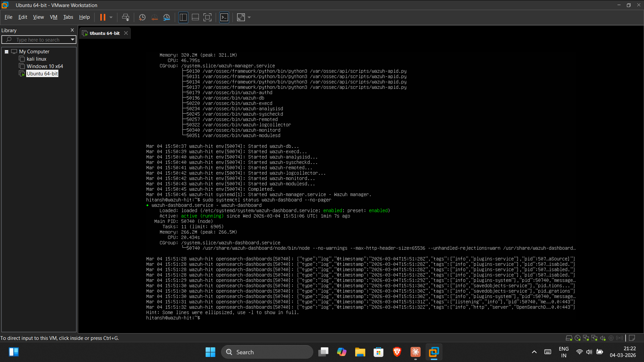The height and width of the screenshot is (362, 644).
Task: Click the sound card status icon
Action: coord(603,338)
